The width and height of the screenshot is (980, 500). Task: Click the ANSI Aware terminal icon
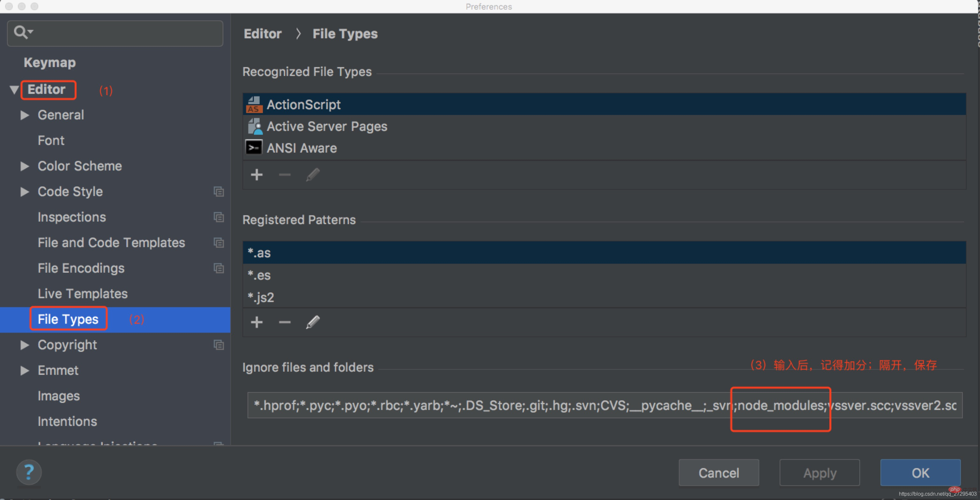(254, 148)
